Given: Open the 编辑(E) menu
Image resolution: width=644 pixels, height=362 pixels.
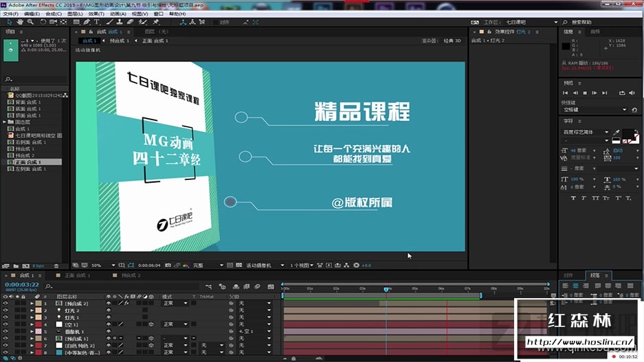Looking at the screenshot, I should (x=32, y=14).
